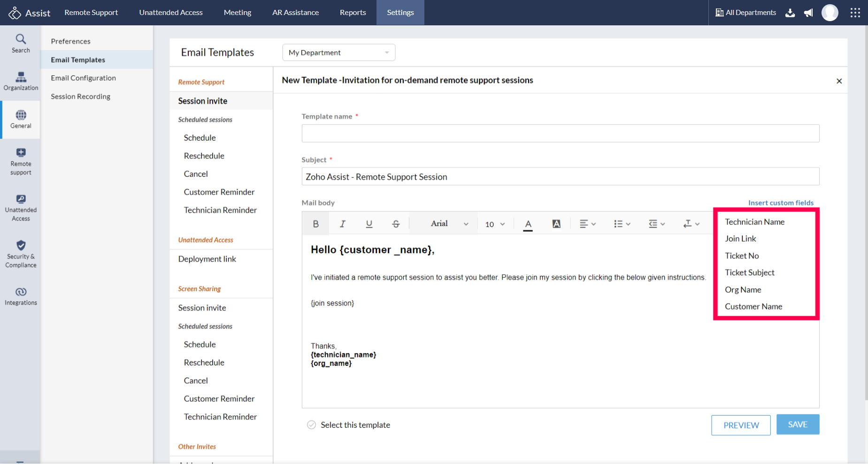Click the Subject input field
868x464 pixels.
click(561, 176)
